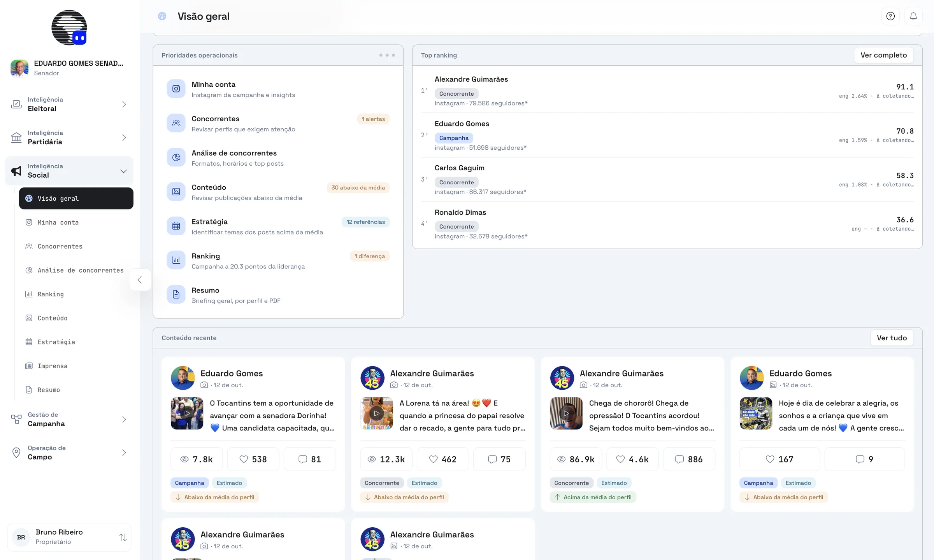
Task: Select Concorrentes in sidebar menu
Action: pos(76,247)
